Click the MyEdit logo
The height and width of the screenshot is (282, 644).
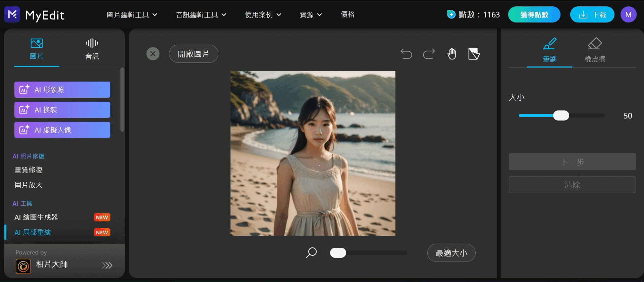click(x=35, y=15)
